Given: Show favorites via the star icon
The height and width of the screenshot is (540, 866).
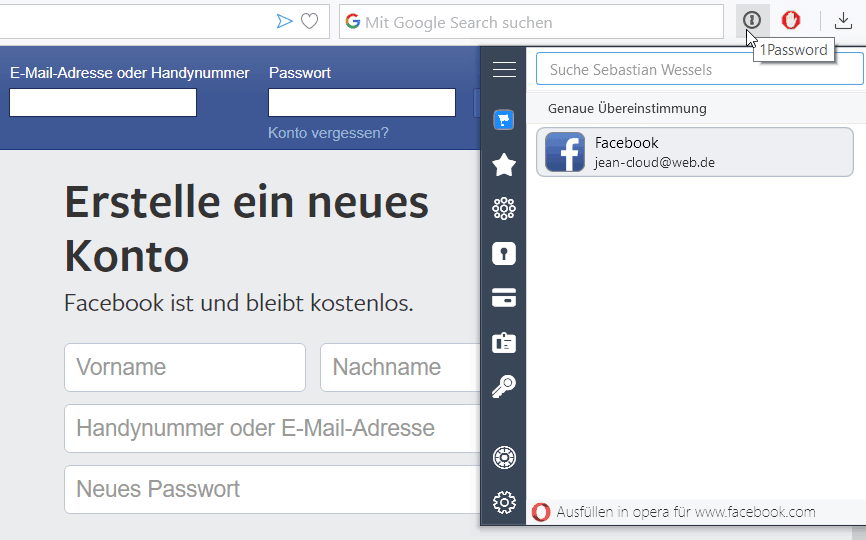Looking at the screenshot, I should [504, 165].
